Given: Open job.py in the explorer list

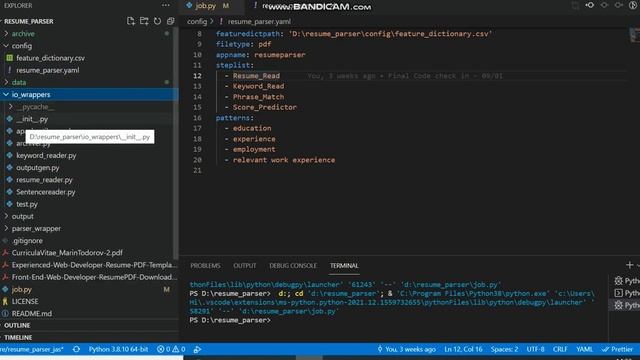Looking at the screenshot, I should (x=22, y=289).
